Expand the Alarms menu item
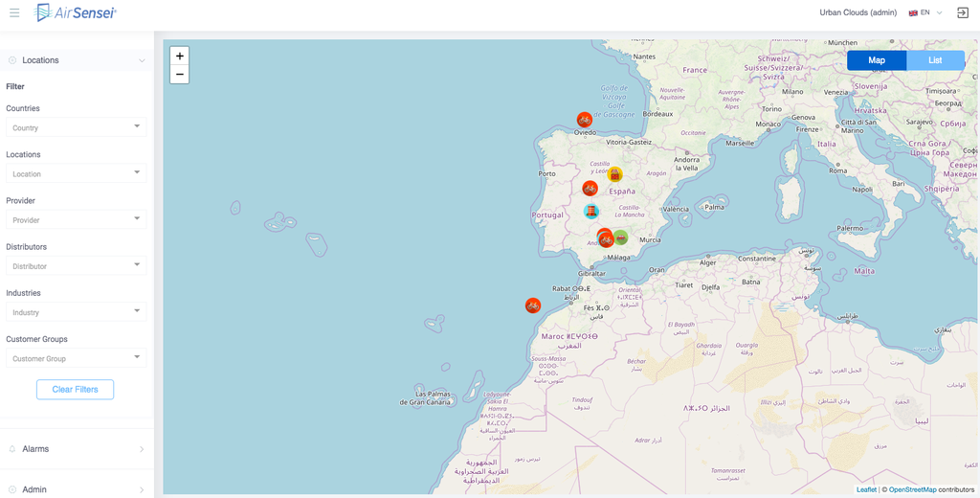The image size is (980, 498). point(77,448)
